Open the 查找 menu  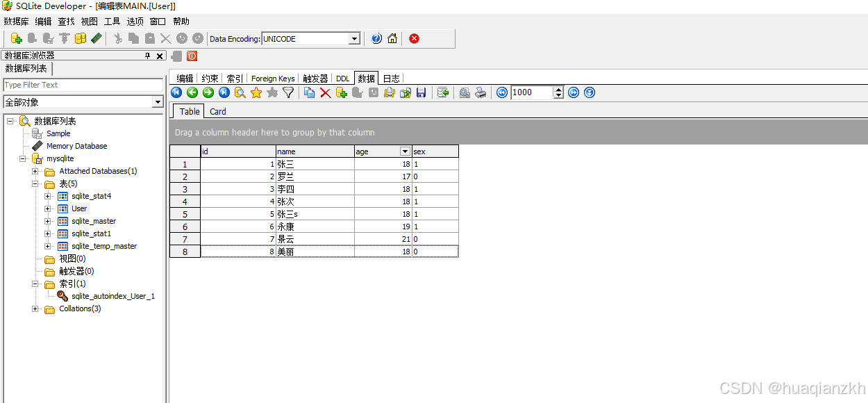[66, 22]
